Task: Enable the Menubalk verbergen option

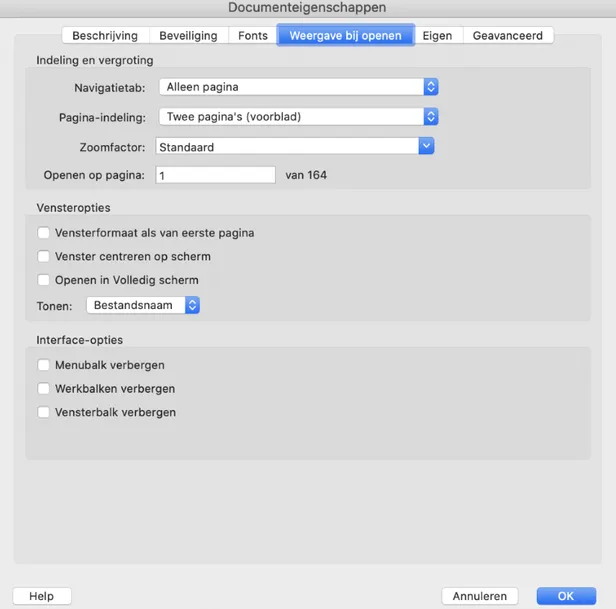Action: click(x=44, y=365)
